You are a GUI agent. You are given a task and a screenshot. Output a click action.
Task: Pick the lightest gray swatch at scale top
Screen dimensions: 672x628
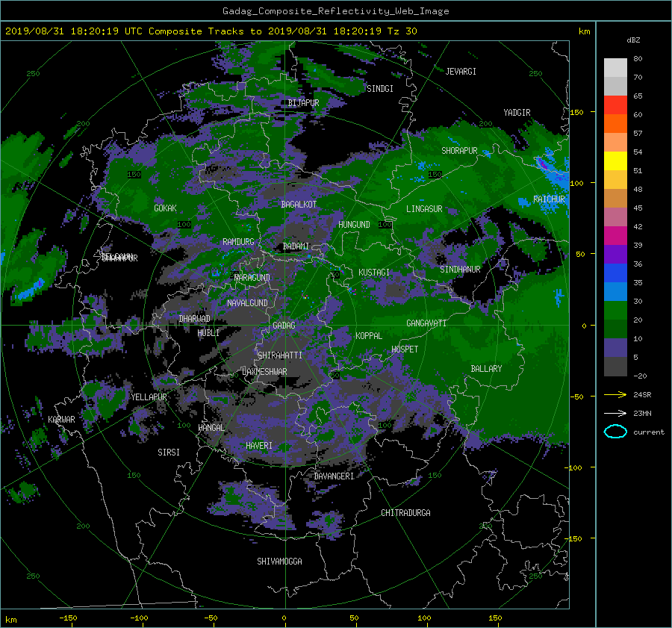(x=615, y=67)
